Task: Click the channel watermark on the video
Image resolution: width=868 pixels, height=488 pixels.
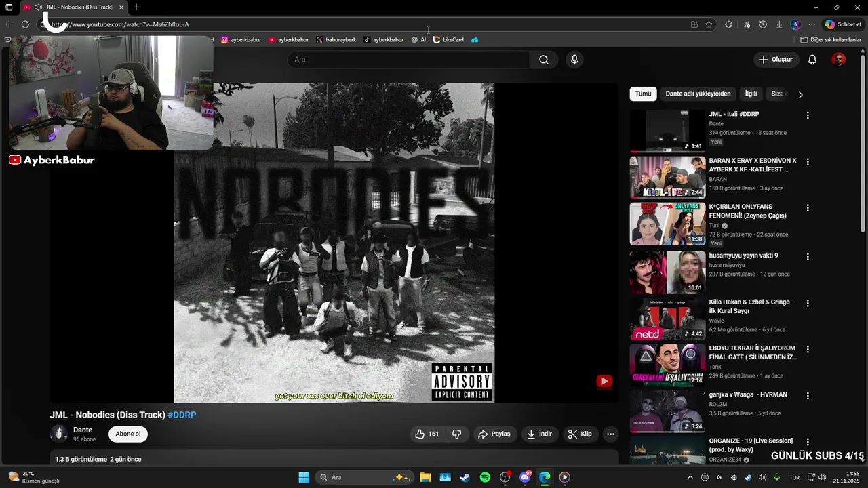Action: click(x=604, y=382)
